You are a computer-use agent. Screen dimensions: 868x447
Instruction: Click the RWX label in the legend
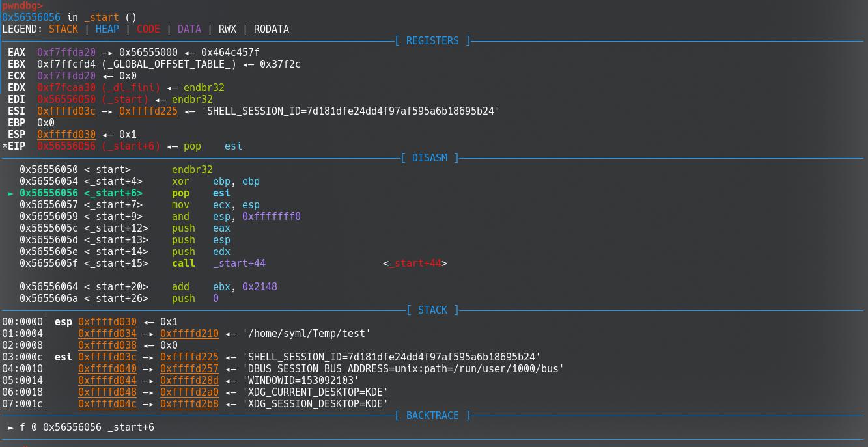[x=227, y=29]
